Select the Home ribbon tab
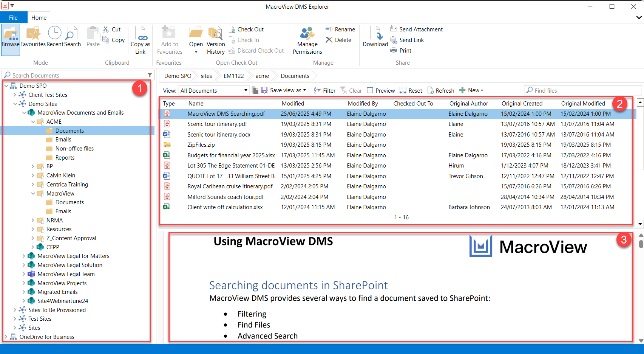Screen dimensions: 644x354 pos(39,17)
